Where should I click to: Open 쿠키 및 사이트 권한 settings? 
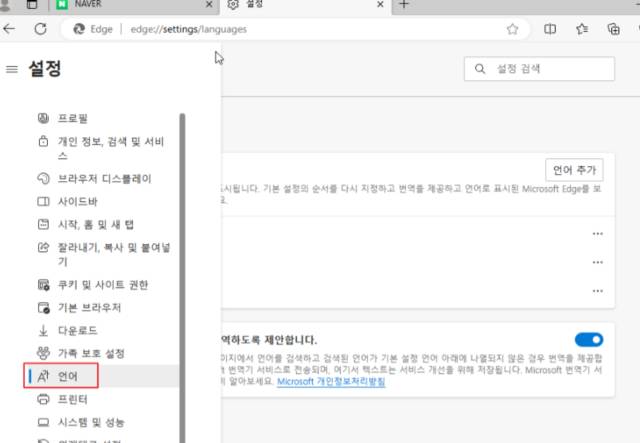pyautogui.click(x=102, y=285)
